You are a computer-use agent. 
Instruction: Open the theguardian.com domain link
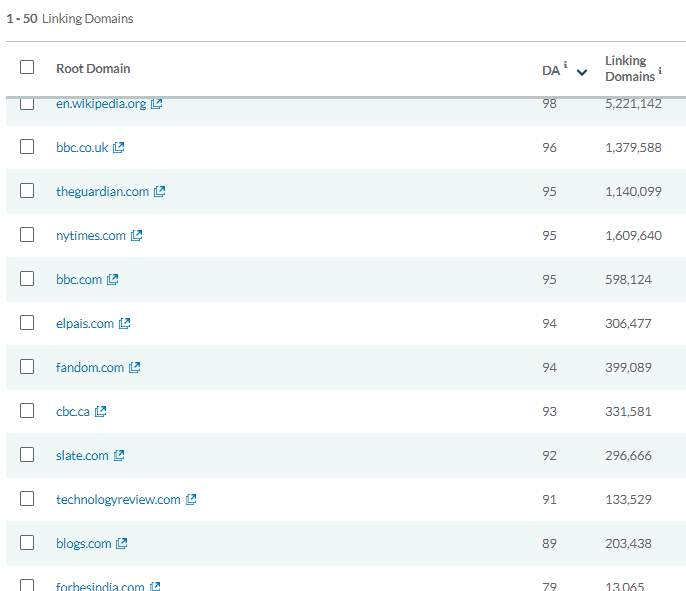click(102, 192)
